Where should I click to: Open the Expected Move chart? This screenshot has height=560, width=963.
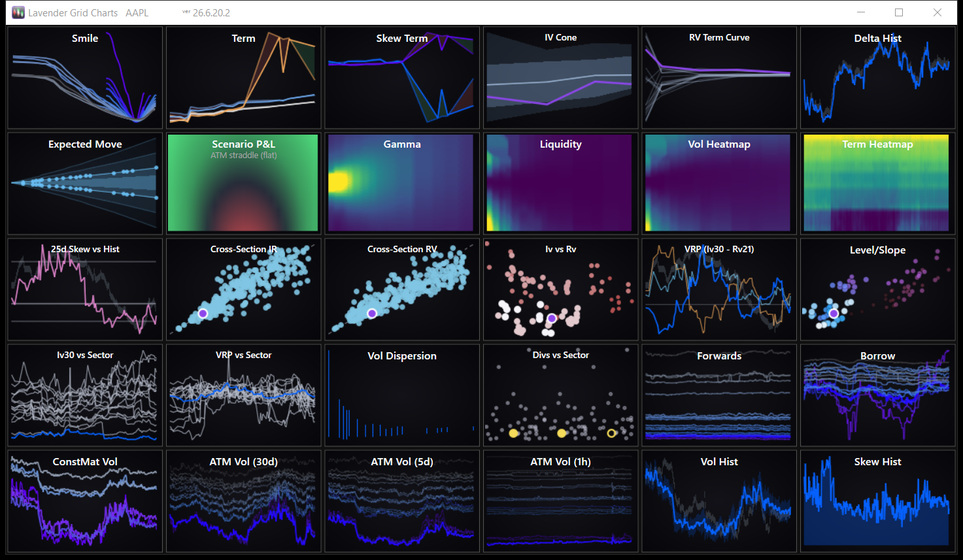click(85, 184)
